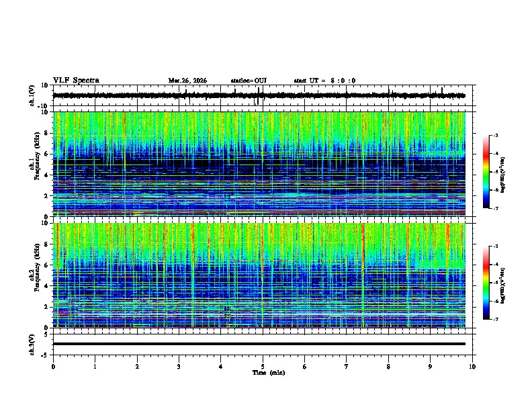Viewport: 532px width, 411px height.
Task: Click the time axis tick label "5"
Action: pyautogui.click(x=263, y=367)
